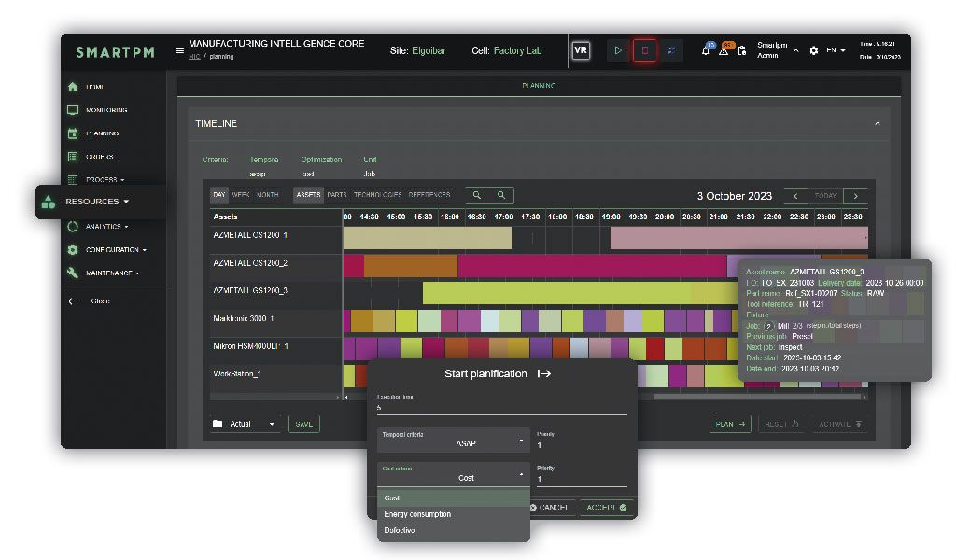Select the Mikron HSM400ULP 1 asset row
This screenshot has height=560, width=956.
[275, 346]
